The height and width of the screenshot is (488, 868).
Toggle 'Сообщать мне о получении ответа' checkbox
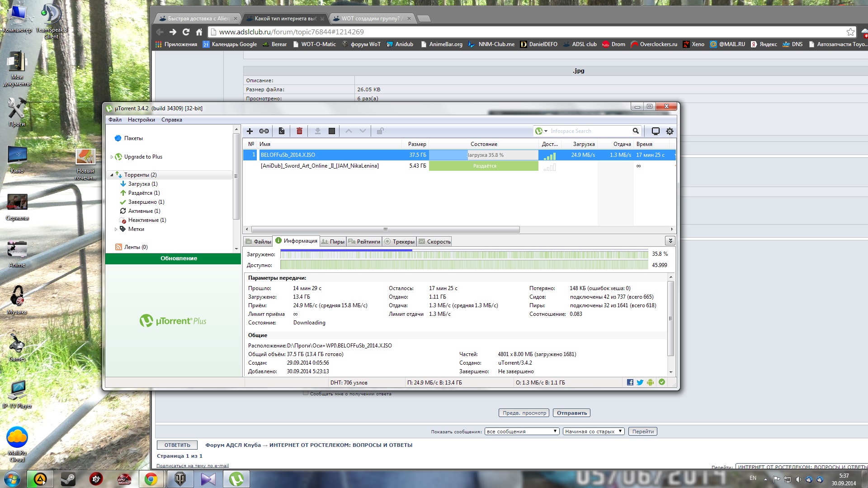point(306,393)
